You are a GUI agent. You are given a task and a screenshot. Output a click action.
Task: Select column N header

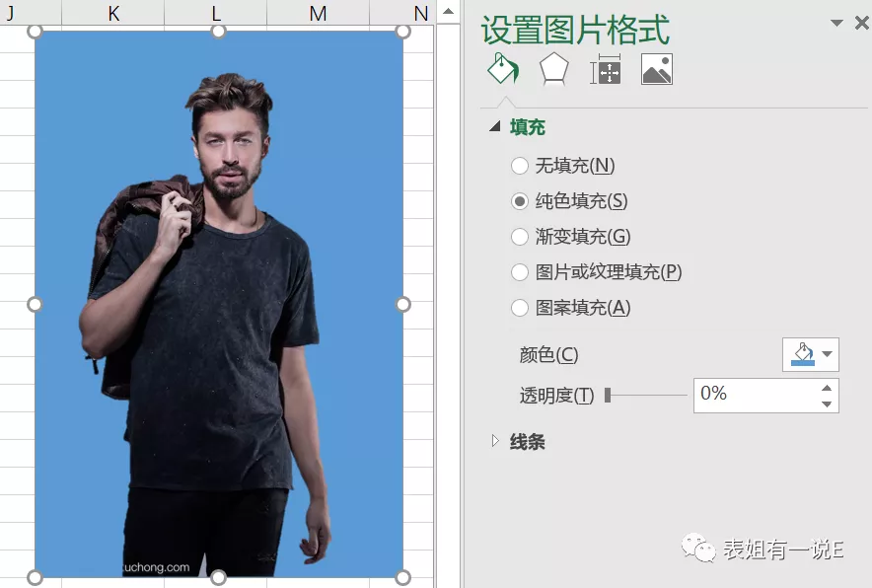[401, 12]
